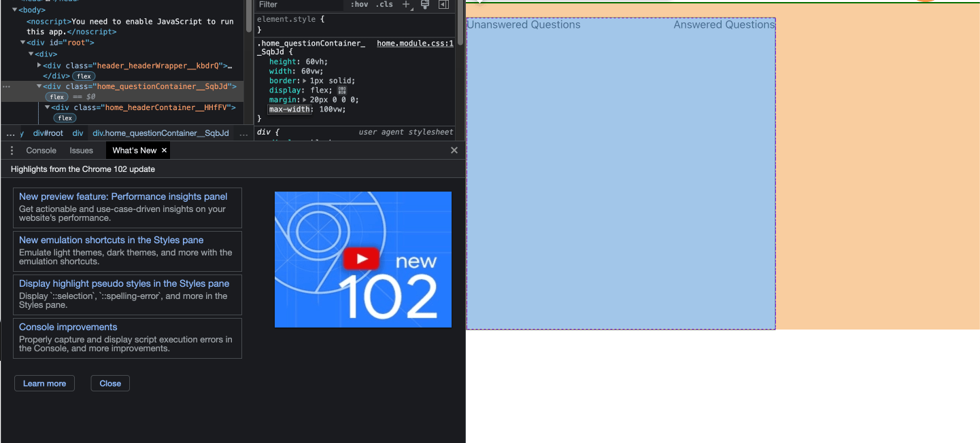Add a new style rule with the plus icon

pos(406,5)
